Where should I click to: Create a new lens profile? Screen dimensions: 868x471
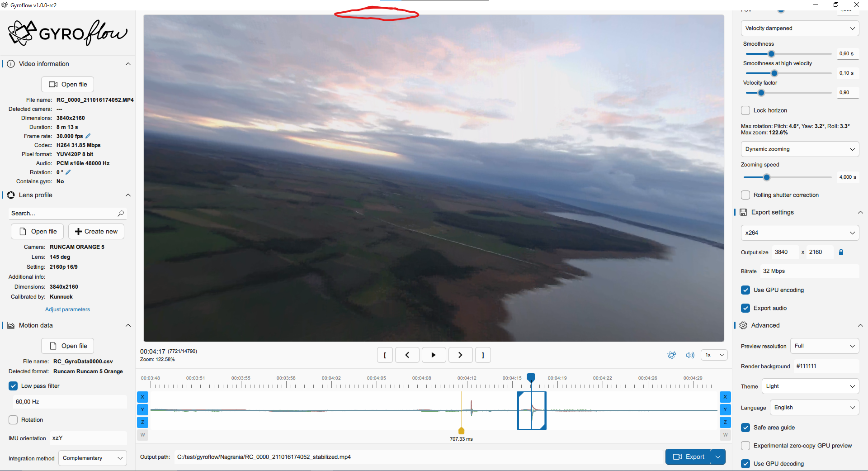pyautogui.click(x=96, y=231)
